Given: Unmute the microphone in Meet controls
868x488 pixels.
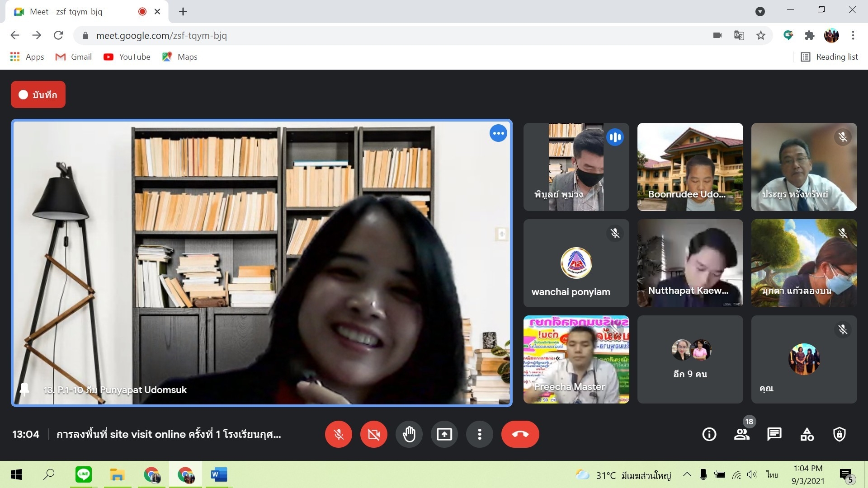Looking at the screenshot, I should pyautogui.click(x=338, y=434).
